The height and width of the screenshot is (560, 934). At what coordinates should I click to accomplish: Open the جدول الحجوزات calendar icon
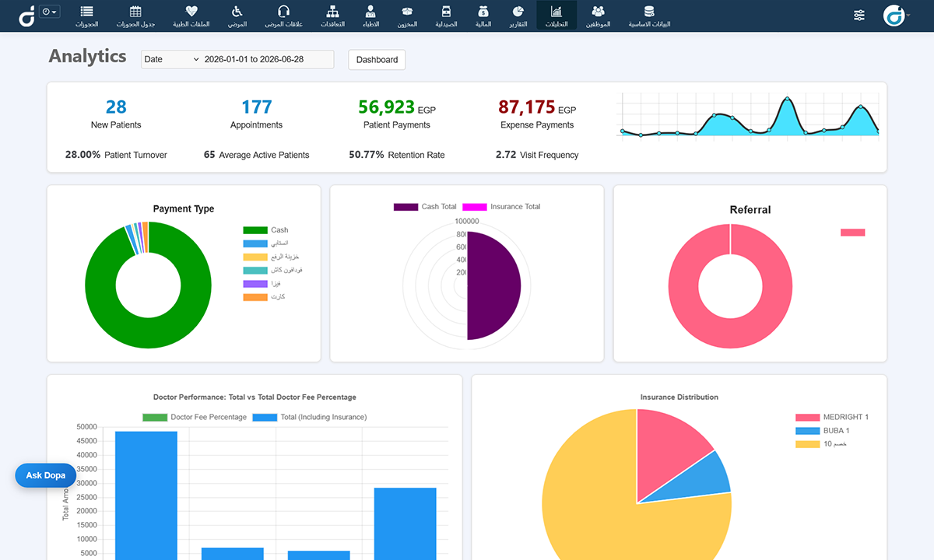pyautogui.click(x=135, y=12)
